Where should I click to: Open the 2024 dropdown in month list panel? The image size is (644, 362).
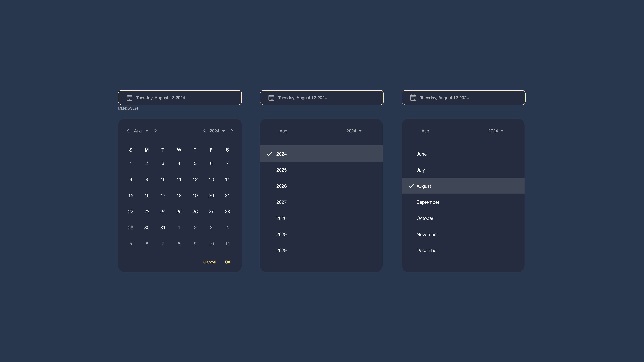[x=496, y=131]
